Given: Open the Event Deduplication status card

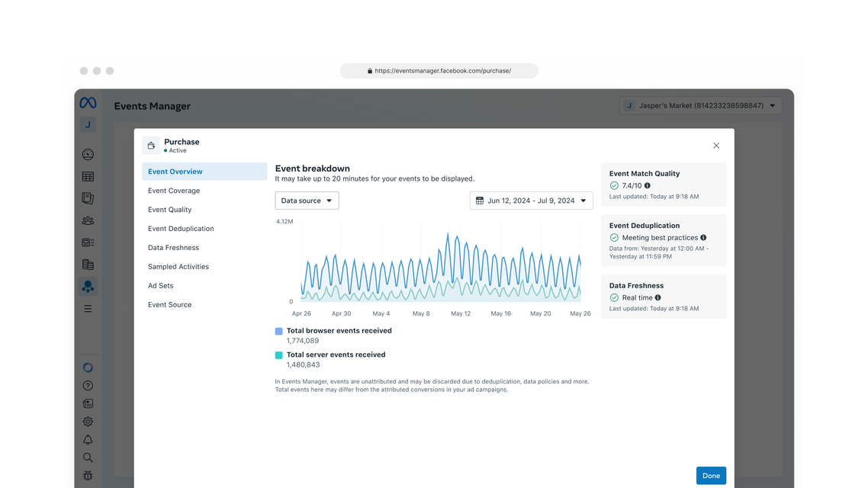Looking at the screenshot, I should click(x=664, y=241).
